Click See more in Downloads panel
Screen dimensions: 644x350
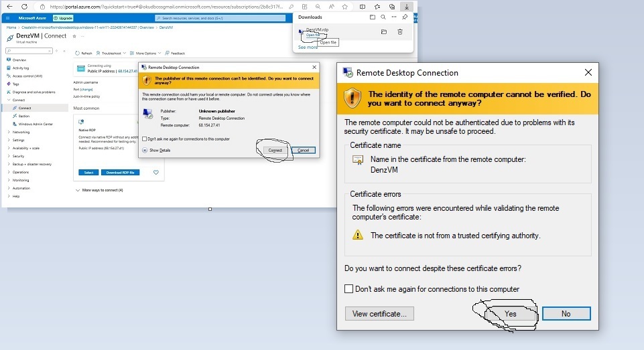click(x=308, y=48)
